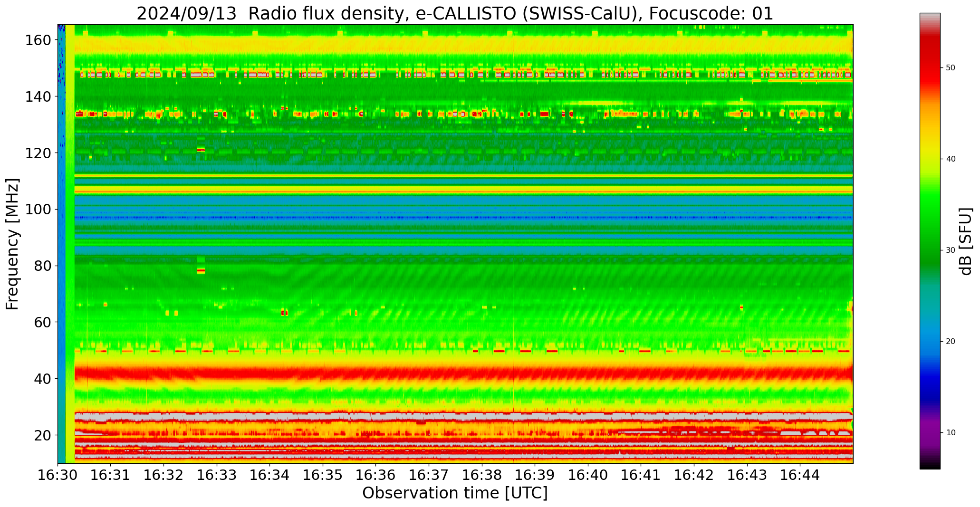This screenshot has height=507, width=980.
Task: Click the 'Frequency [MHz]' y-axis label
Action: (x=13, y=244)
